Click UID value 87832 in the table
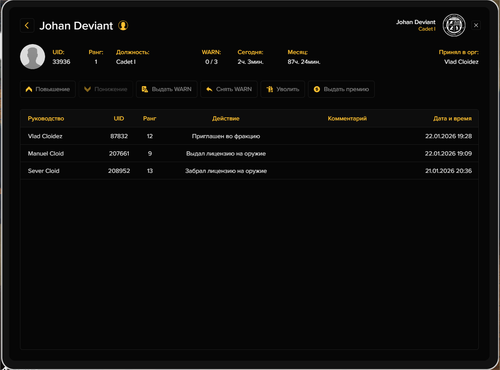 tap(119, 136)
